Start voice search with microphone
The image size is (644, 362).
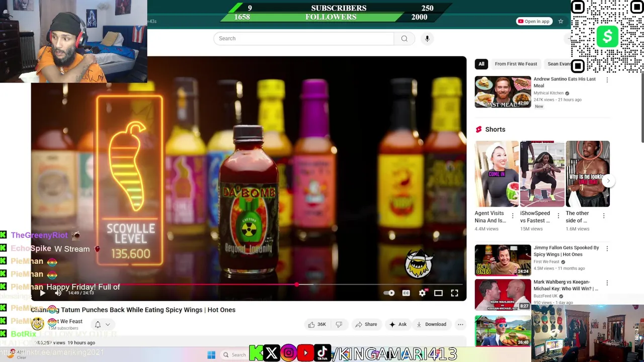427,39
